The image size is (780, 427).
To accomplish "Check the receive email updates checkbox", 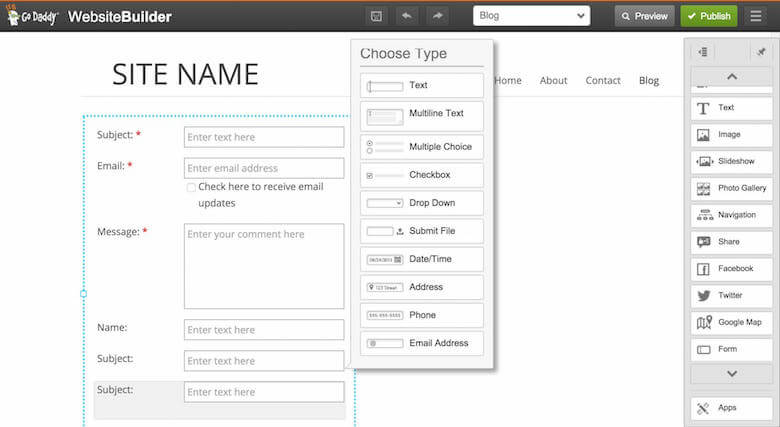I will 191,187.
